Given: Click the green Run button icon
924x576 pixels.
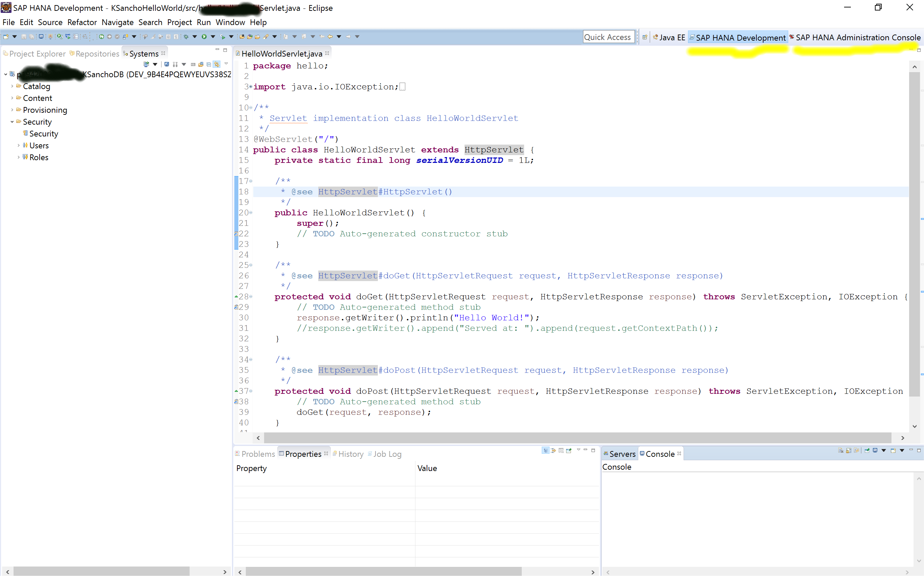Looking at the screenshot, I should [x=204, y=37].
